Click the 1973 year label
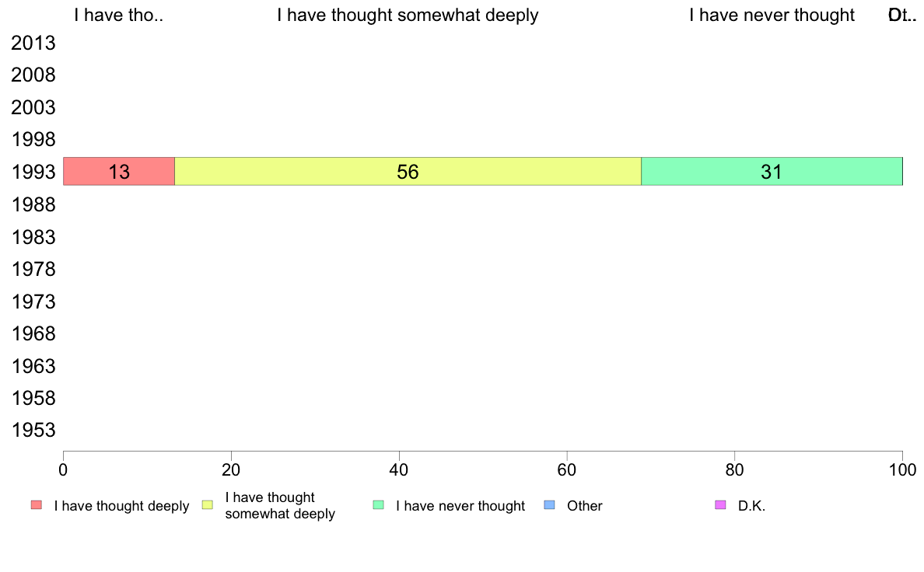 click(x=33, y=302)
